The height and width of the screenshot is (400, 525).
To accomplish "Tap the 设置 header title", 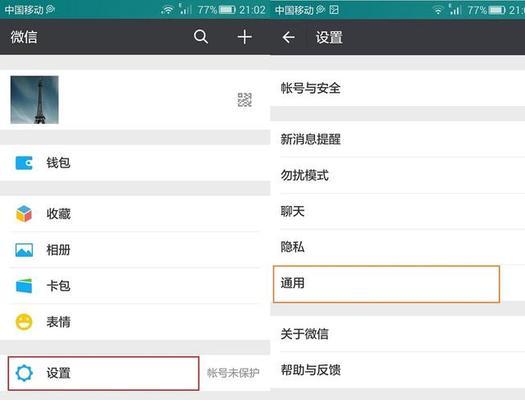I will 329,37.
